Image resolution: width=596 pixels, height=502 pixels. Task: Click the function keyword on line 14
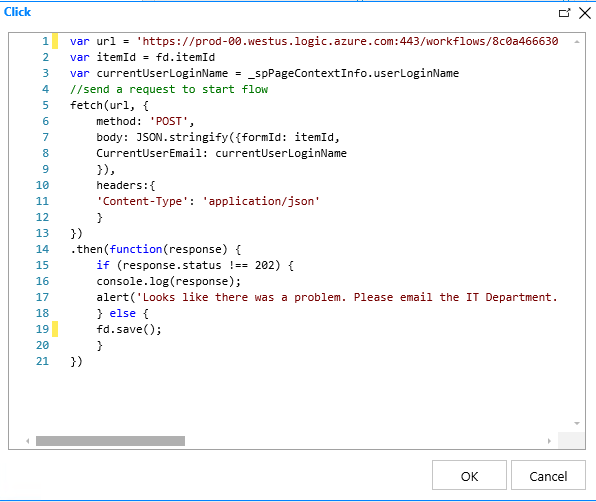[x=136, y=249]
